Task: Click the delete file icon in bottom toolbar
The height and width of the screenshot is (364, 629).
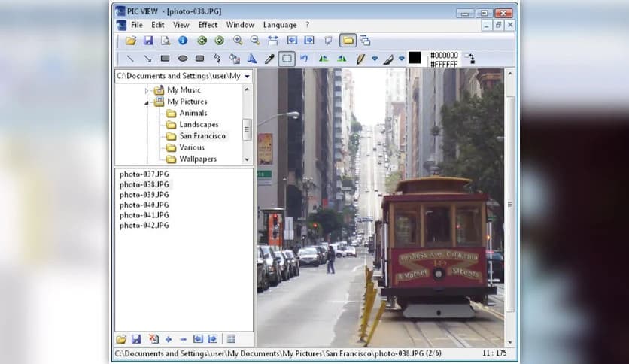Action: click(x=153, y=339)
